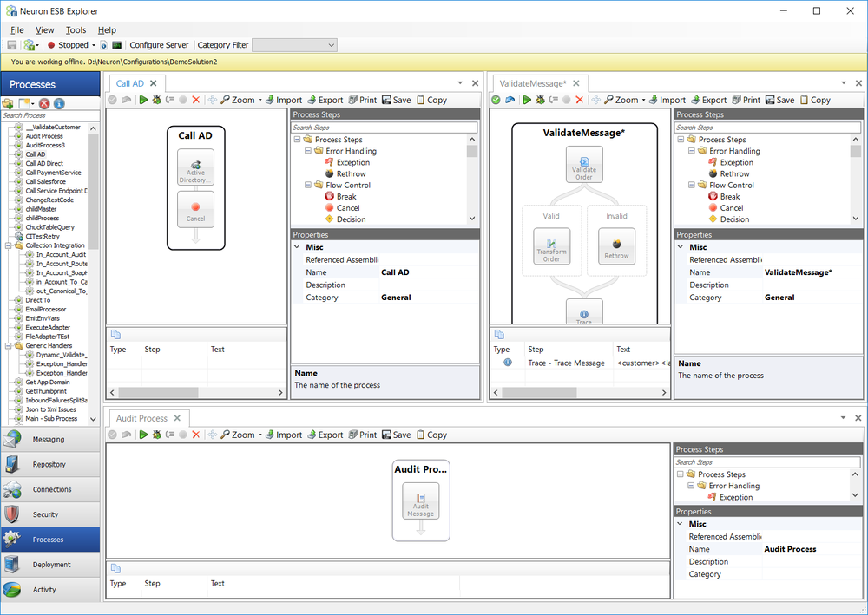Switch to the Call AD tab
This screenshot has width=868, height=615.
click(x=129, y=83)
